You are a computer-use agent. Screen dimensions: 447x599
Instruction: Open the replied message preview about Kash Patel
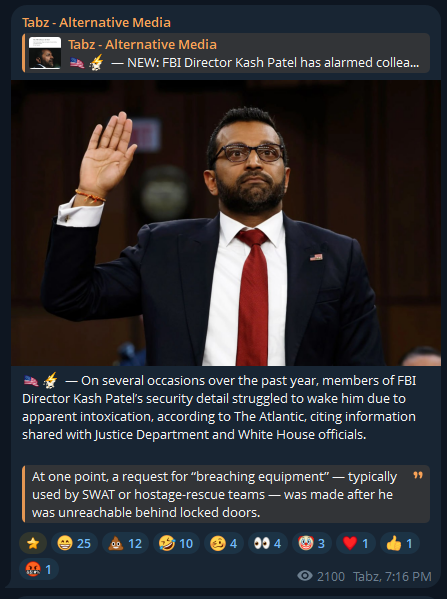[226, 53]
